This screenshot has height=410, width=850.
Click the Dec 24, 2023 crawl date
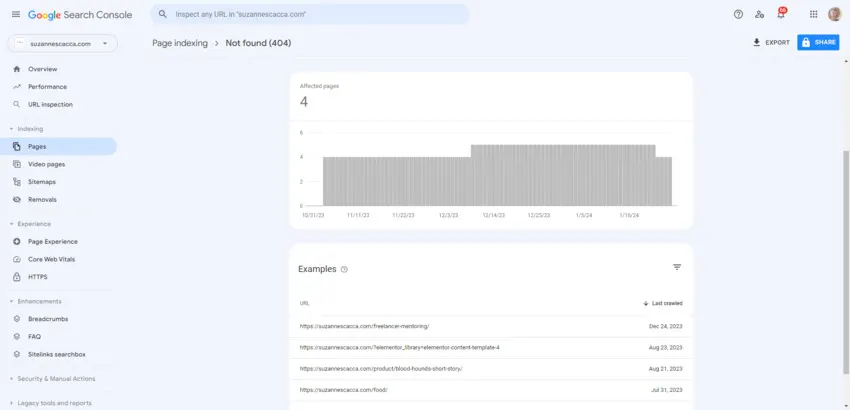point(666,326)
